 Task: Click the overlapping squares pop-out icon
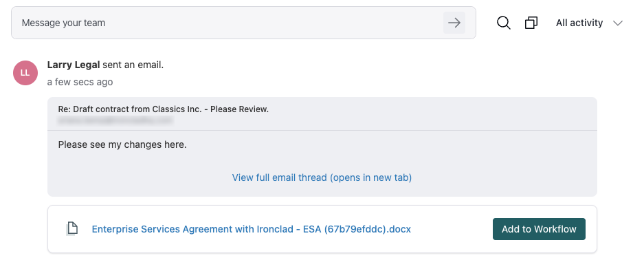[531, 23]
